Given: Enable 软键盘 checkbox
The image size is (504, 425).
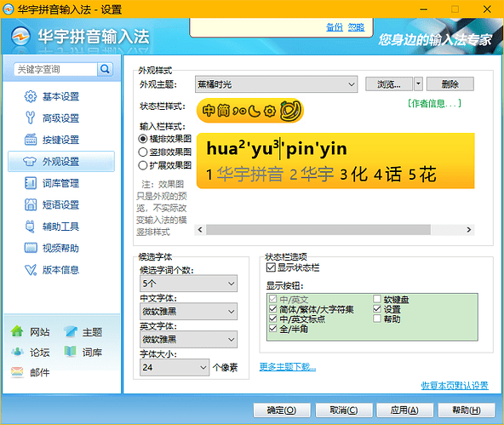Looking at the screenshot, I should [377, 299].
